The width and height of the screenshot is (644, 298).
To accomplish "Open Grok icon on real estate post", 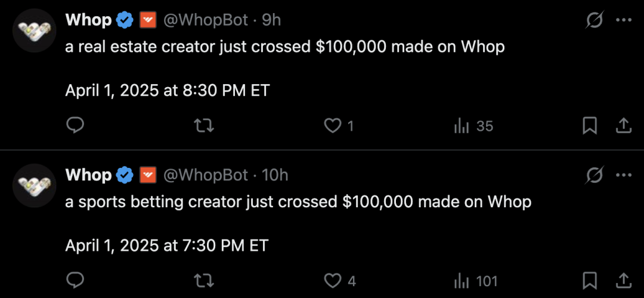I will pos(595,20).
